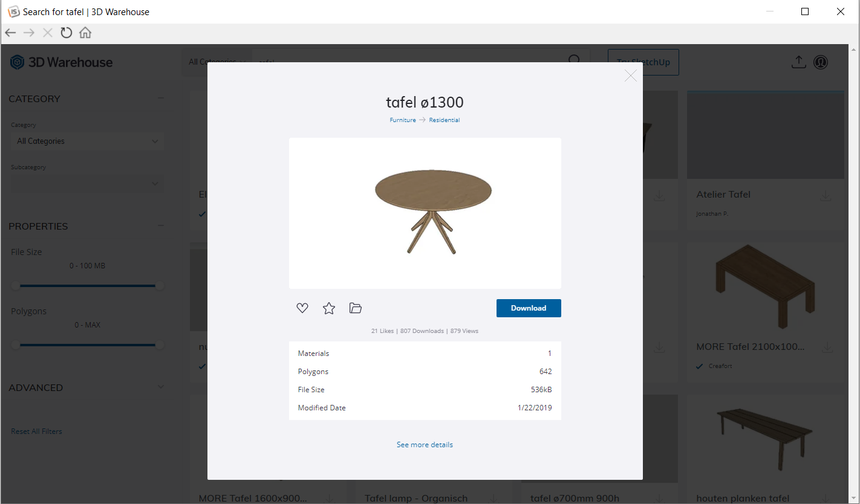The height and width of the screenshot is (504, 860).
Task: Click the Residential breadcrumb link
Action: tap(445, 120)
